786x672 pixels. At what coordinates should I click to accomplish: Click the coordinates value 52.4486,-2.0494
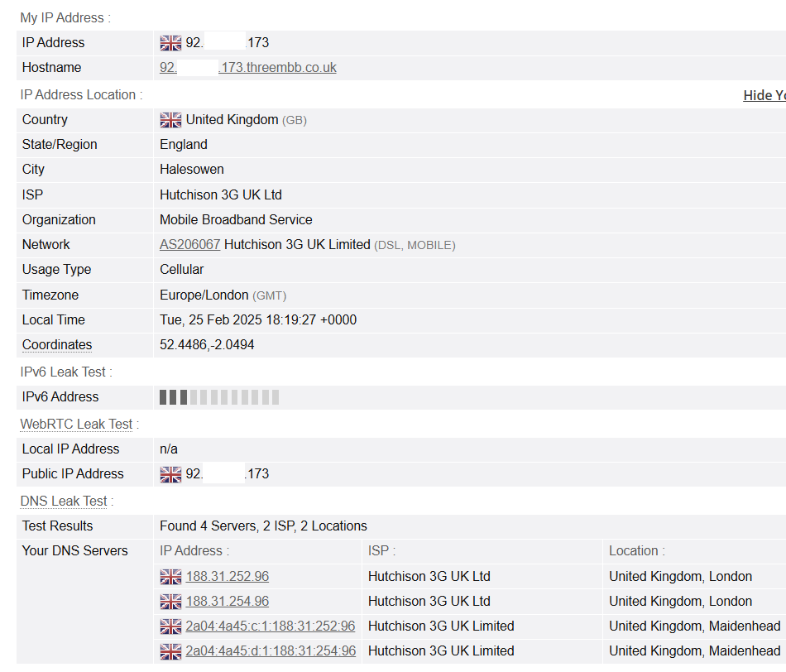click(207, 345)
